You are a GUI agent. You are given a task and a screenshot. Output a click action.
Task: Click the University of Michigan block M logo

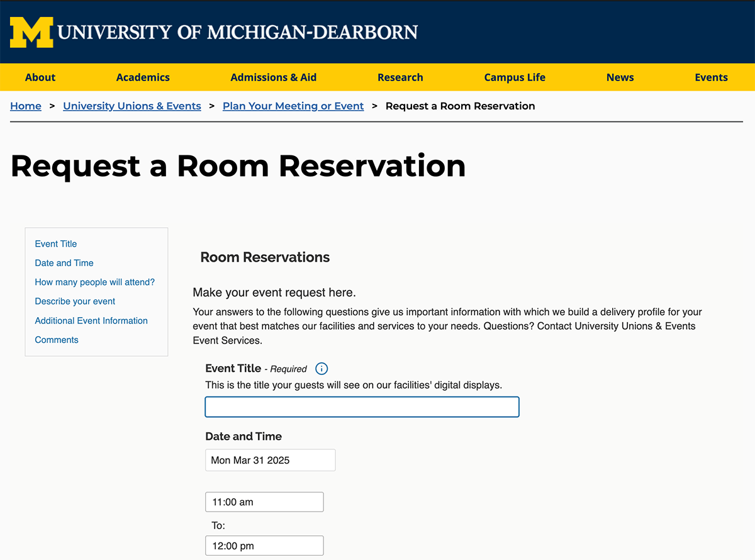[31, 32]
